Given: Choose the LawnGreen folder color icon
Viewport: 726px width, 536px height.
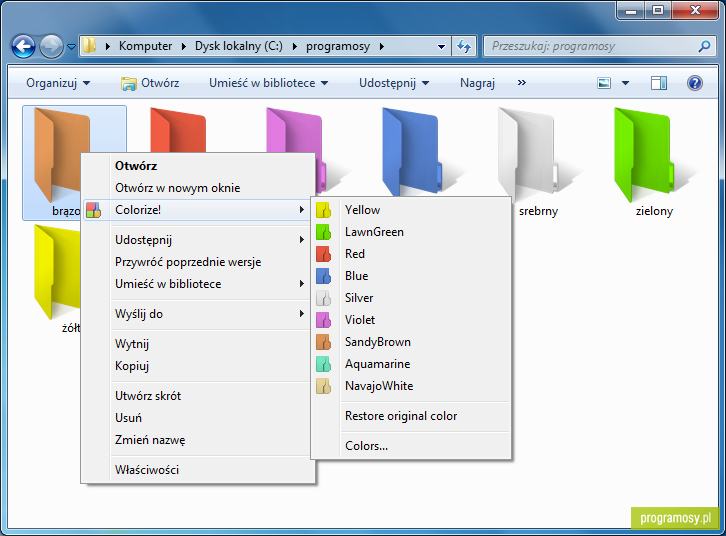Looking at the screenshot, I should pos(324,232).
